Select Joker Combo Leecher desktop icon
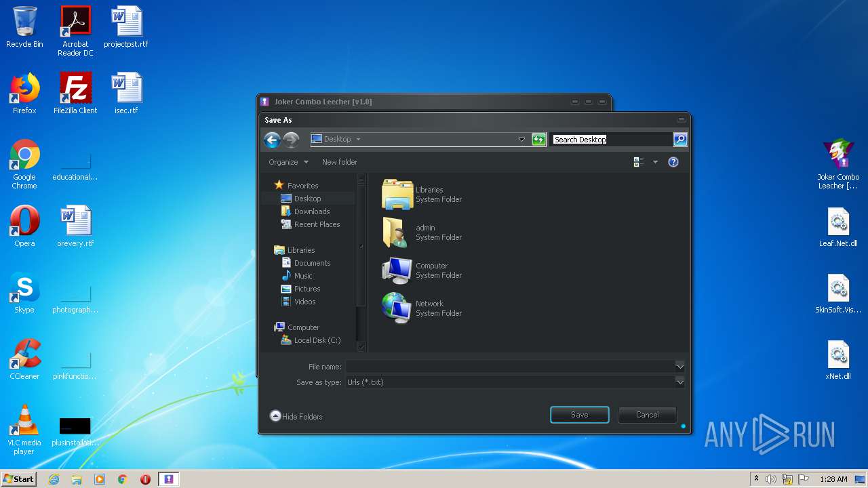 (838, 165)
